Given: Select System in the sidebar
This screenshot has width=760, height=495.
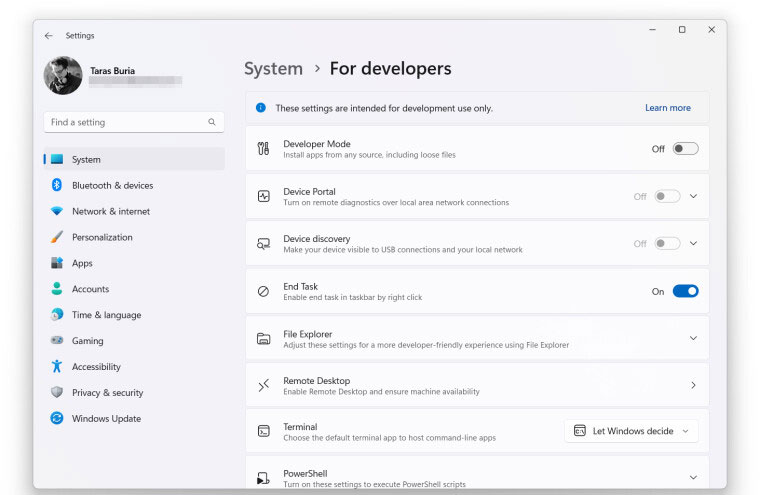Looking at the screenshot, I should (x=134, y=159).
